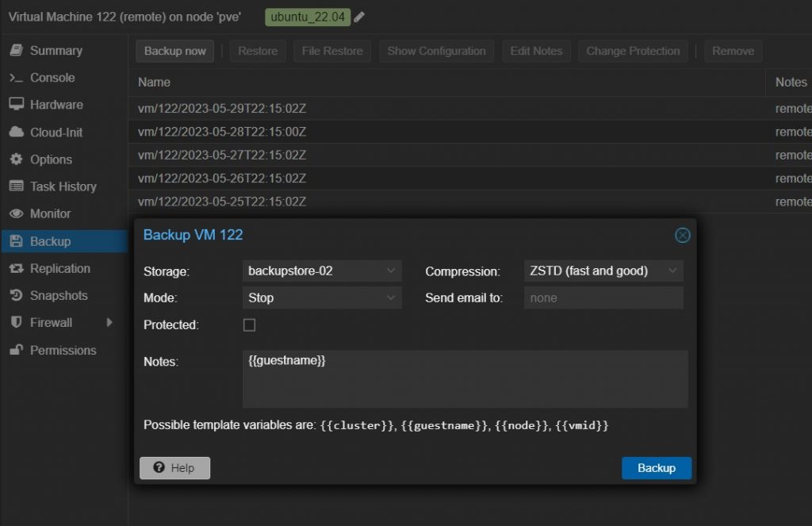This screenshot has height=526, width=812.
Task: Open the Storage dropdown showing backupstore-02
Action: click(321, 271)
